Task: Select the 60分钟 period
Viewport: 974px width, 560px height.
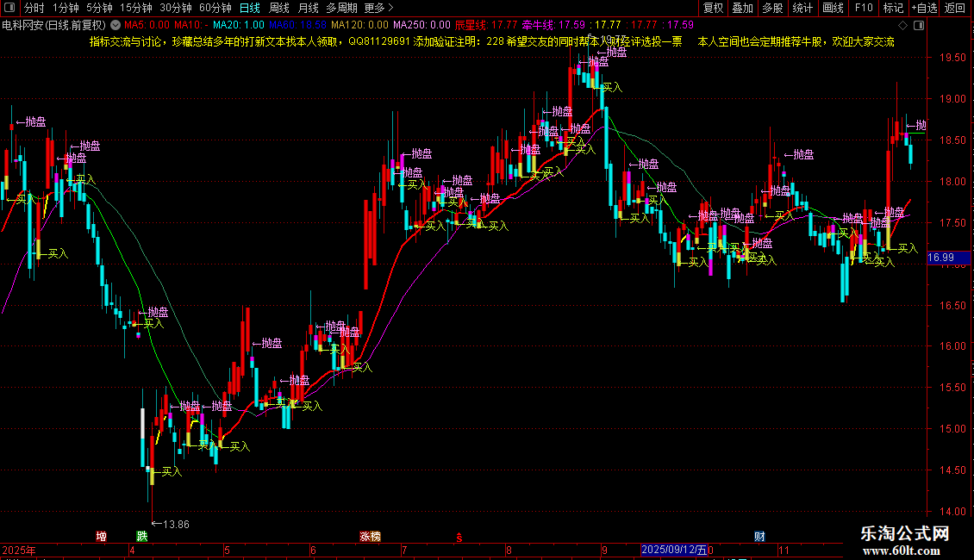Action: [x=215, y=8]
